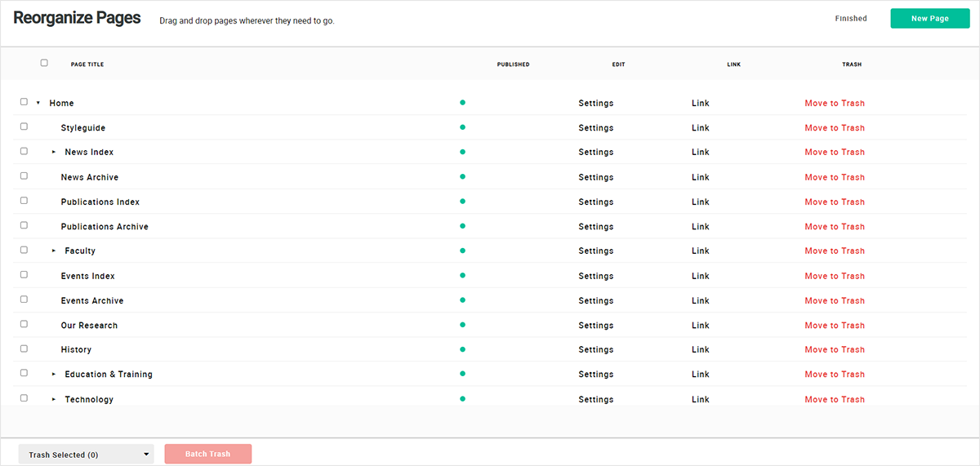Click the published status dot for History

tap(462, 349)
